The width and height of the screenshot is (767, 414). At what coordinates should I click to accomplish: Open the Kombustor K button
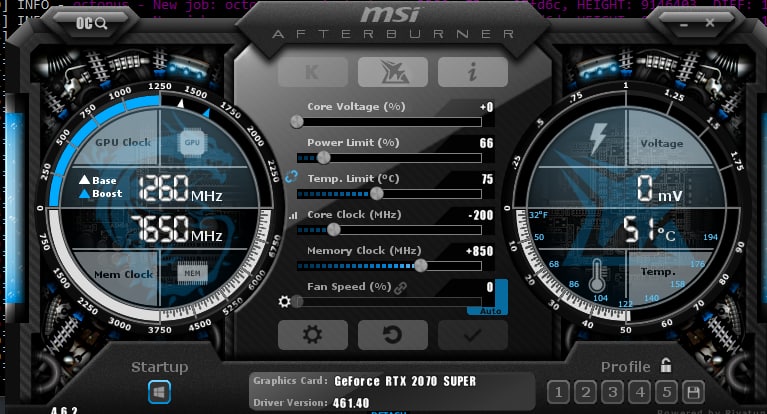(x=313, y=72)
